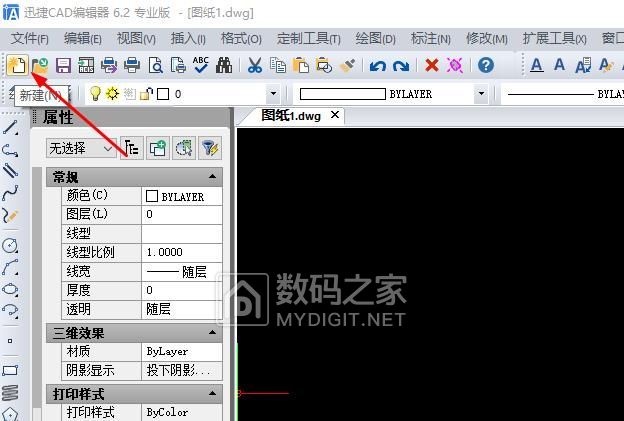Image resolution: width=624 pixels, height=421 pixels.
Task: Toggle layer freeze sun icon
Action: tap(113, 94)
